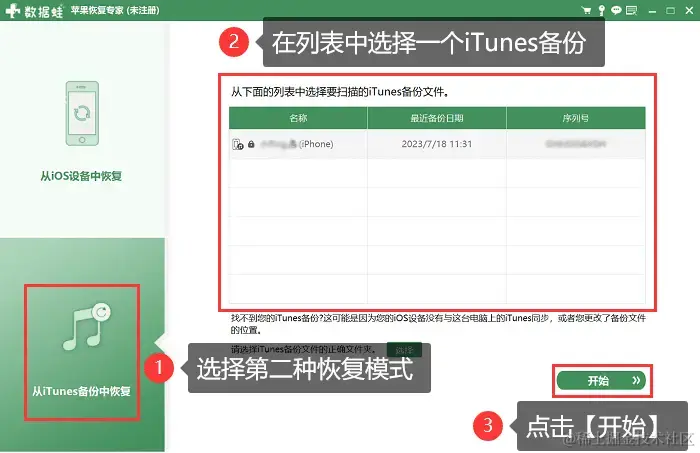
Task: Select the 2023/7/18 11:31 date cell
Action: [437, 144]
